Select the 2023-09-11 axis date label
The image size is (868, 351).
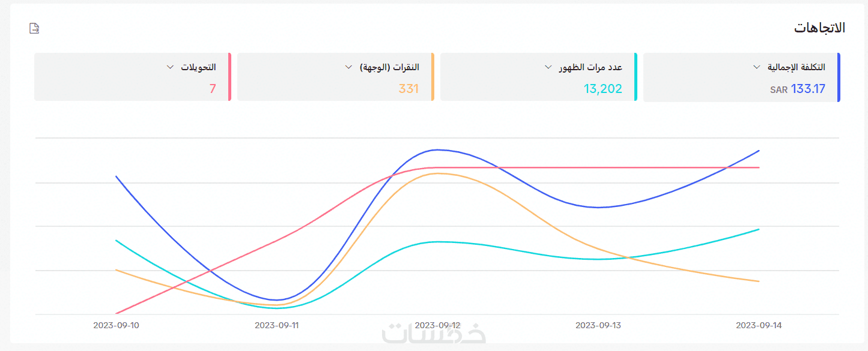click(x=277, y=325)
